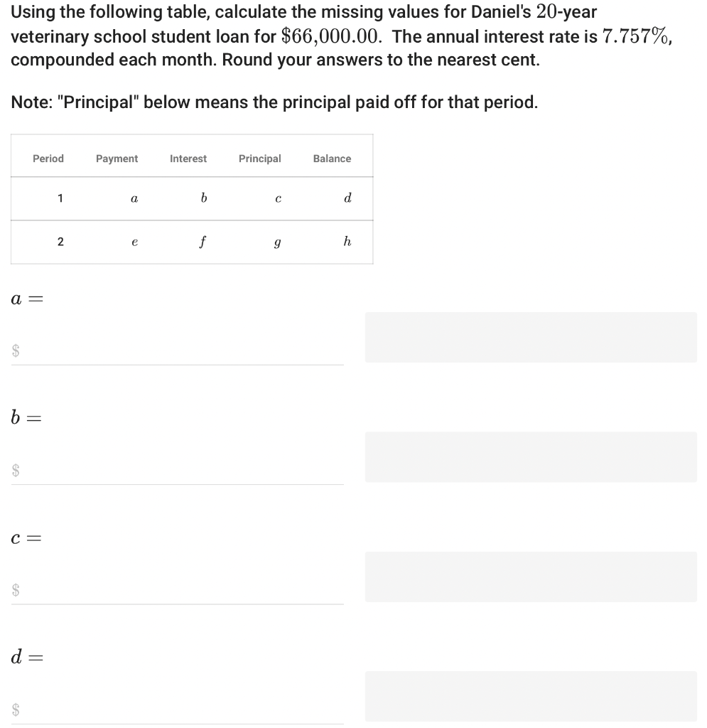Select cell h under Balance

pos(347,242)
